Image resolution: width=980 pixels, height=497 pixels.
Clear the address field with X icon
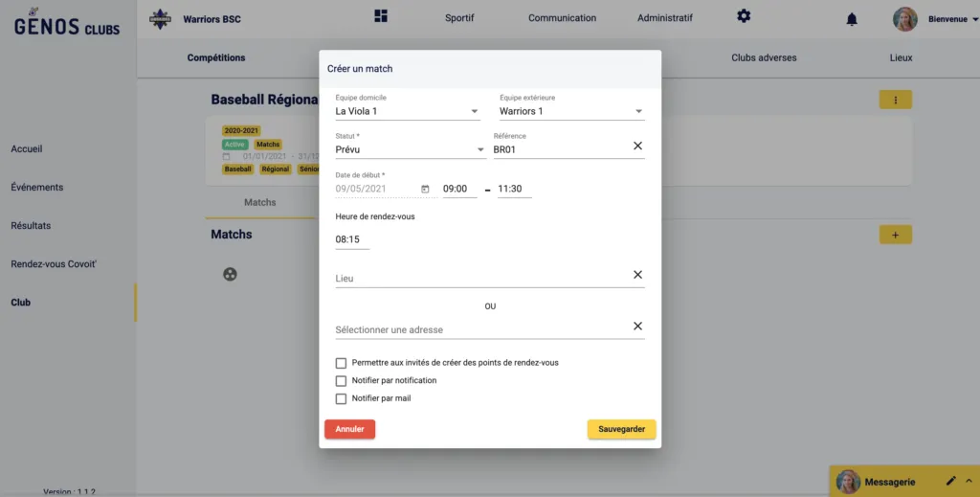point(637,327)
